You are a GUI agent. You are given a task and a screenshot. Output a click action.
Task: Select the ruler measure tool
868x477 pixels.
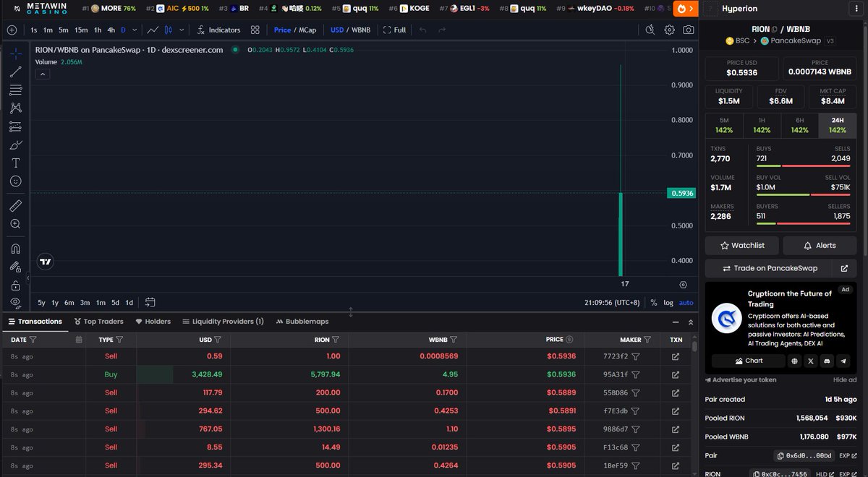click(15, 206)
